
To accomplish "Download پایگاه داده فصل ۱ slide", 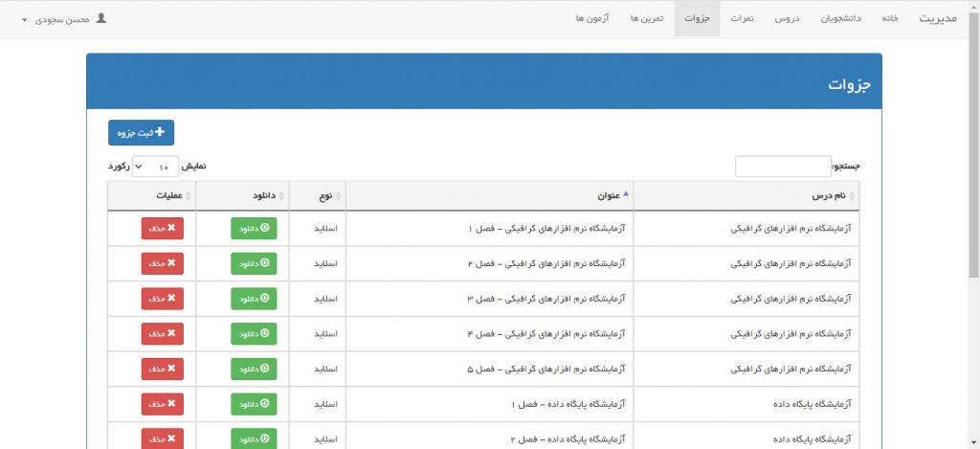I will tap(254, 404).
